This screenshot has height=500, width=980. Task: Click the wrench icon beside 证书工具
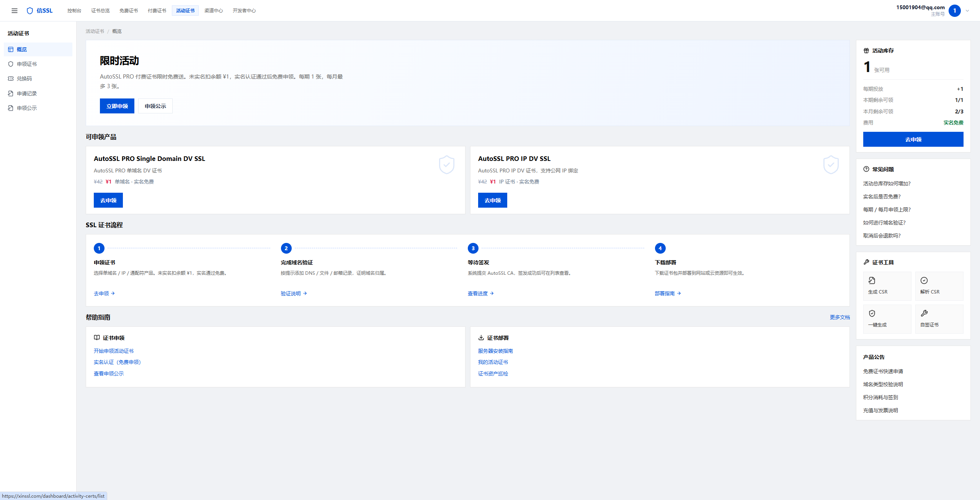[x=866, y=262]
